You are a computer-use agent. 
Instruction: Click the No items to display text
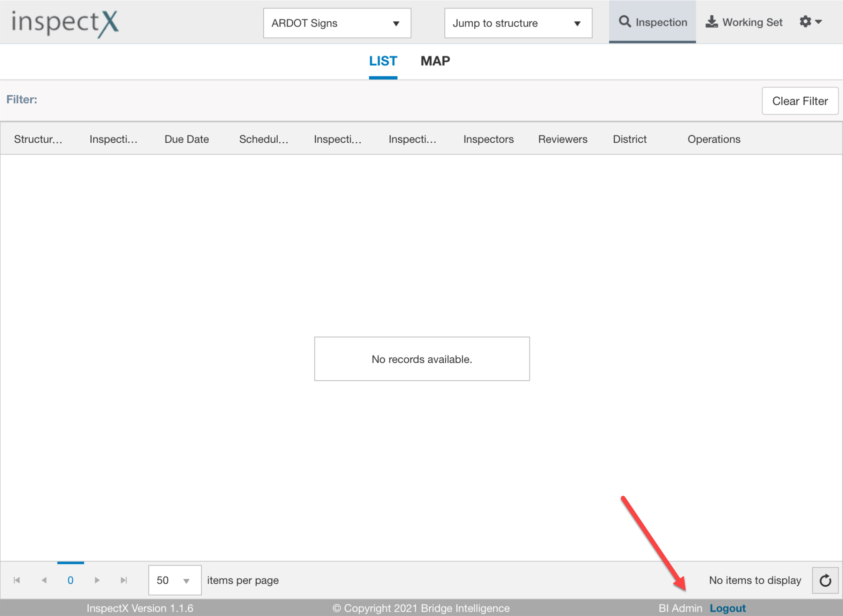(755, 580)
